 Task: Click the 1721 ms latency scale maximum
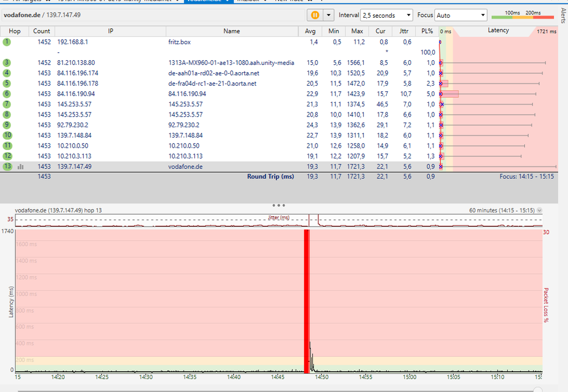(x=546, y=31)
